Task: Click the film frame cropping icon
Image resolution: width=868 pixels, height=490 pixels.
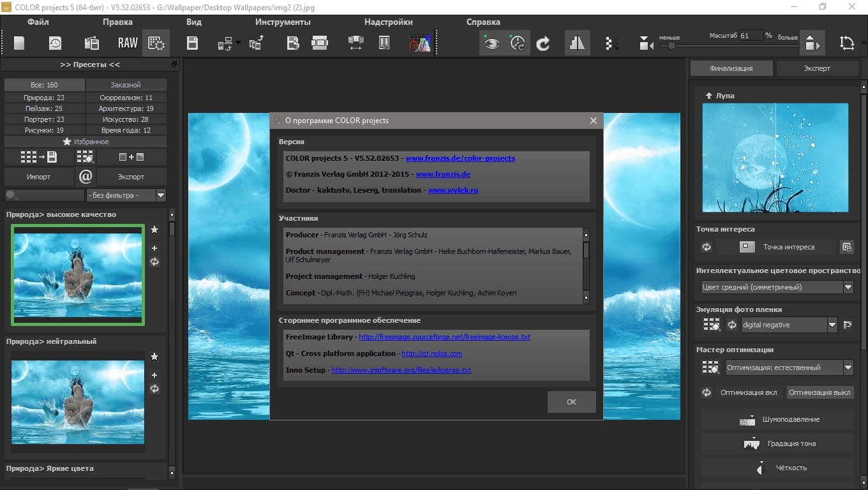Action: (x=319, y=43)
